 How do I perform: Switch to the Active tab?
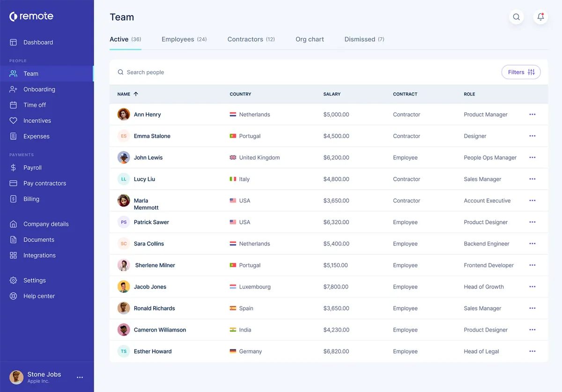(x=125, y=39)
